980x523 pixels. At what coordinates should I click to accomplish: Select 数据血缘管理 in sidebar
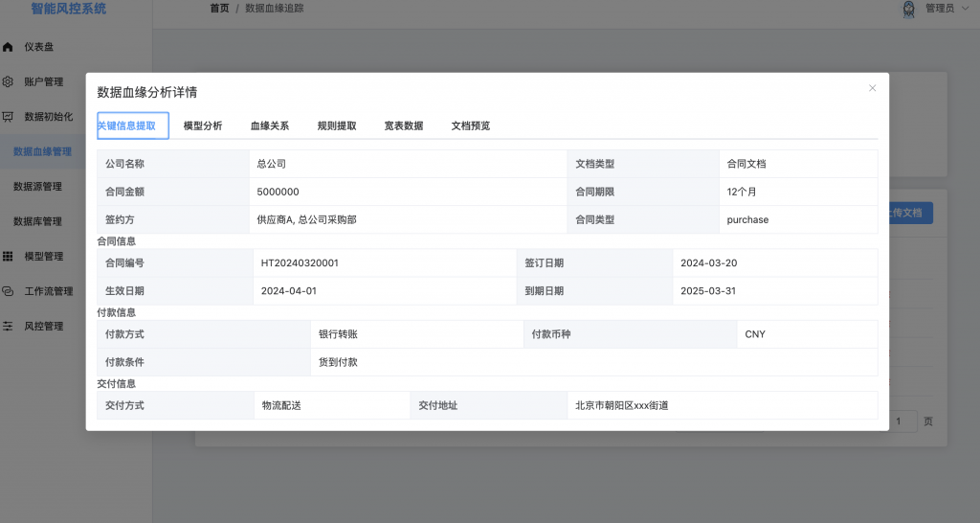tap(42, 152)
